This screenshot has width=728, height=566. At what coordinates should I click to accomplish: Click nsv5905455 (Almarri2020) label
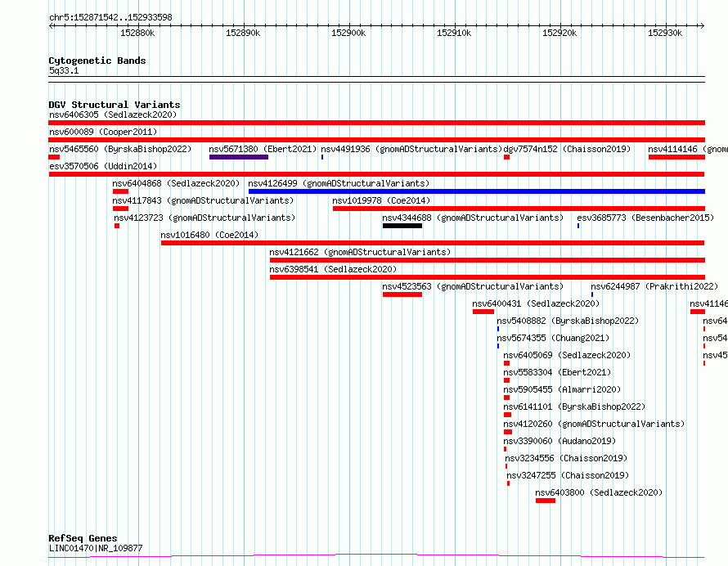562,389
